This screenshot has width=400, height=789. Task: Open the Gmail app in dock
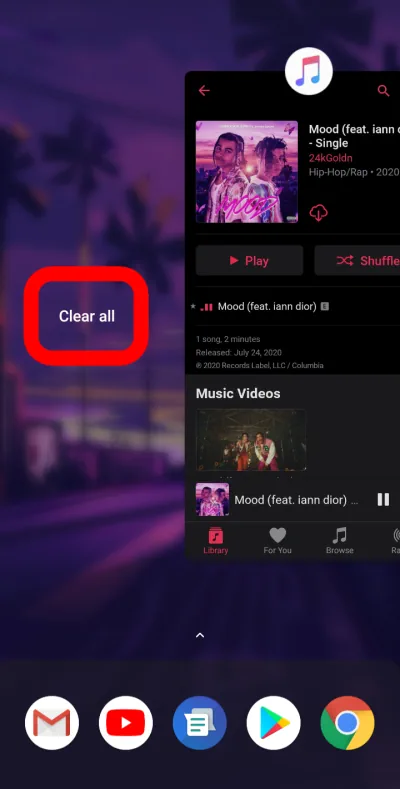pyautogui.click(x=52, y=723)
